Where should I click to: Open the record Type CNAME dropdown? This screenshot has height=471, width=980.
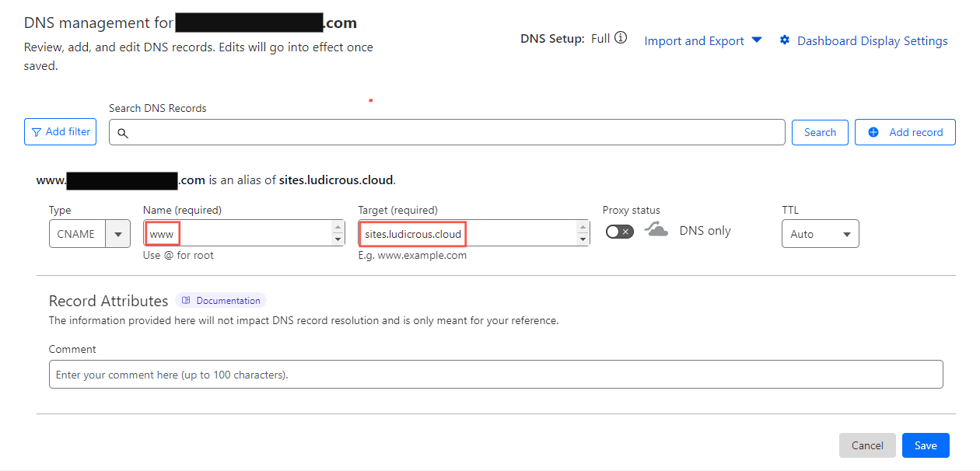pyautogui.click(x=118, y=234)
